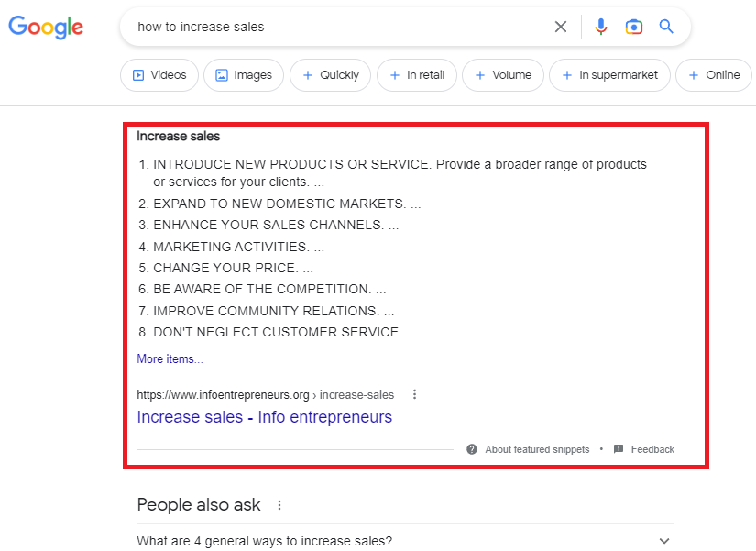This screenshot has width=756, height=551.
Task: Click the magnifying glass search button
Action: pyautogui.click(x=666, y=27)
